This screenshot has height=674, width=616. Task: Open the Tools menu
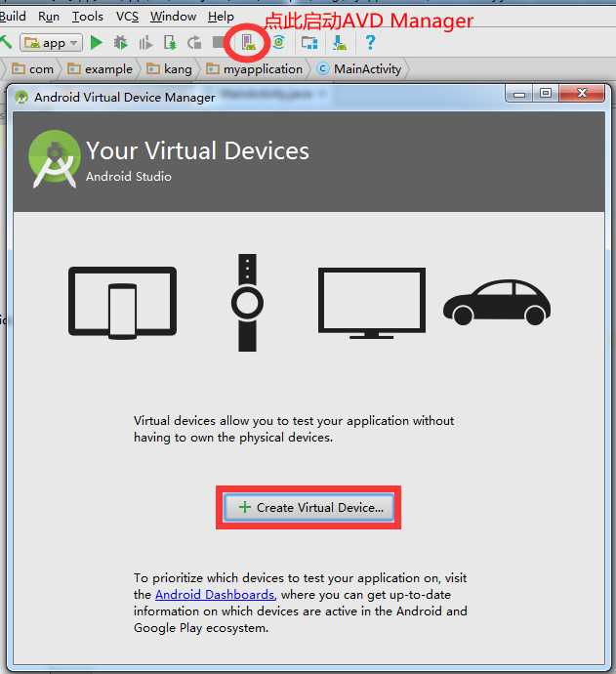click(88, 17)
